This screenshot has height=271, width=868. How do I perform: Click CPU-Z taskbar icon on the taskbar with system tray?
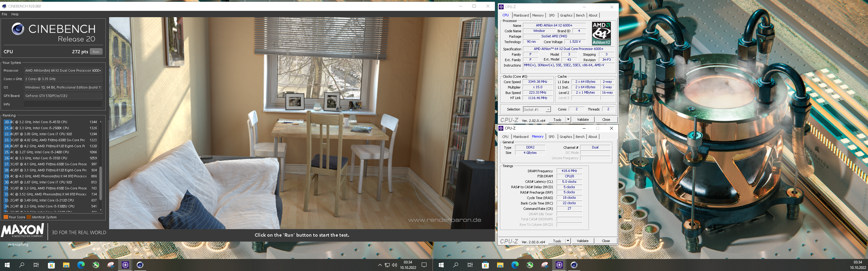coord(125,265)
